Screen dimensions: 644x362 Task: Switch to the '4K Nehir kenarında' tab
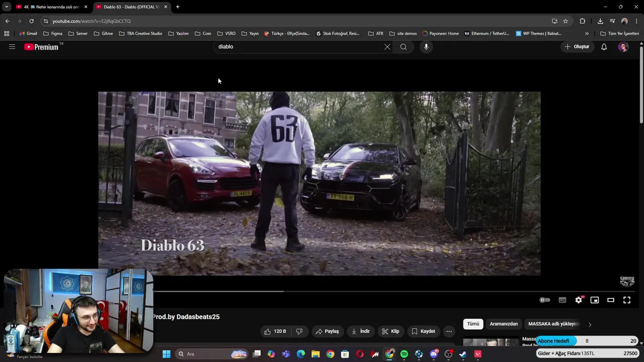click(51, 7)
